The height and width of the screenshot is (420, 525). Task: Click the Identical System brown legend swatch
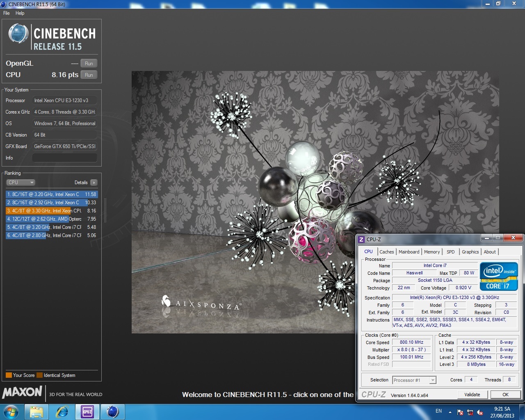tap(39, 375)
